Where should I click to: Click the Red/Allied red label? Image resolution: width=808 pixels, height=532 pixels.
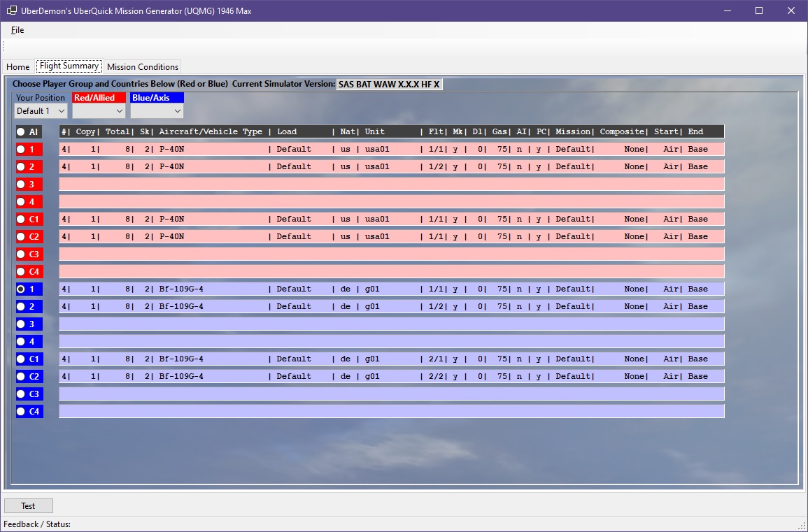click(x=99, y=98)
